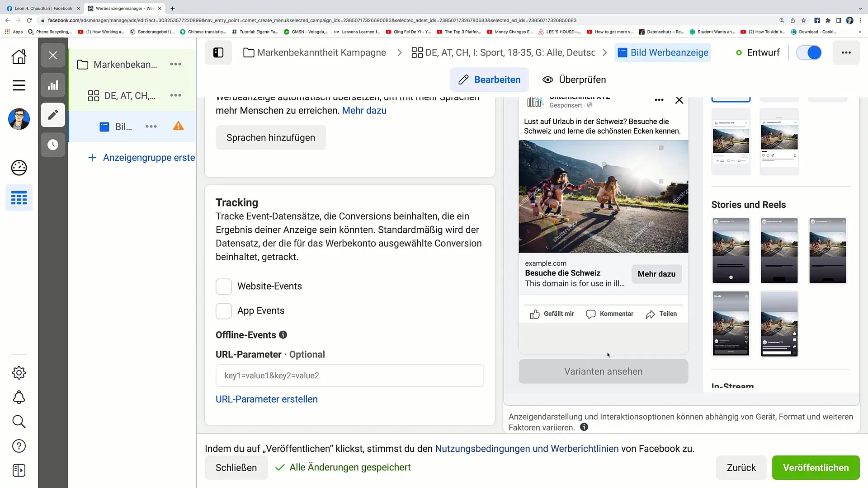The image size is (868, 488).
Task: Expand Markenbekan... campaign options menu
Action: (176, 64)
